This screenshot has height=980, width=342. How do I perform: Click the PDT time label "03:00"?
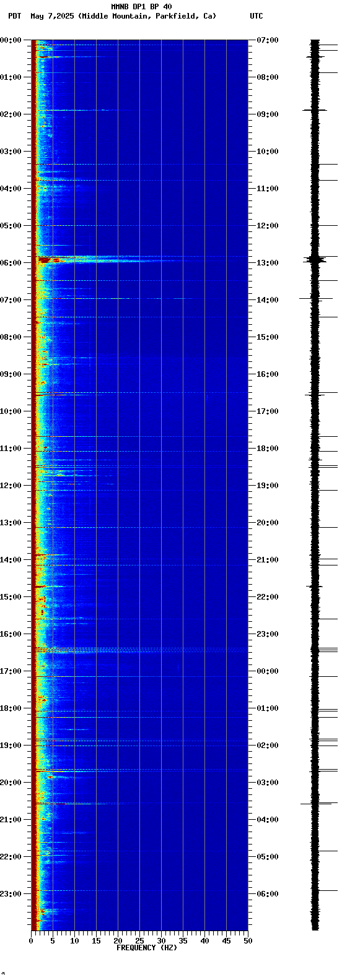[x=10, y=152]
